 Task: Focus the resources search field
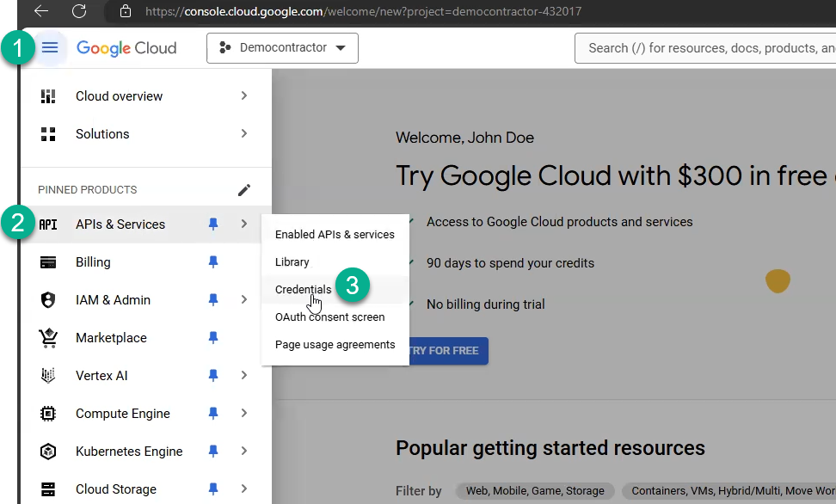pyautogui.click(x=705, y=48)
